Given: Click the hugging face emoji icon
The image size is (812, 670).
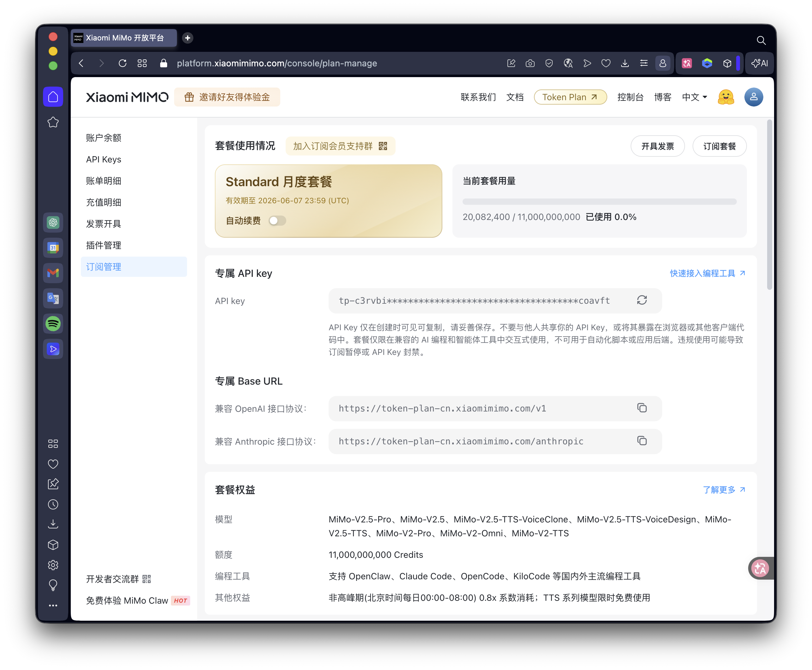Looking at the screenshot, I should (x=726, y=97).
